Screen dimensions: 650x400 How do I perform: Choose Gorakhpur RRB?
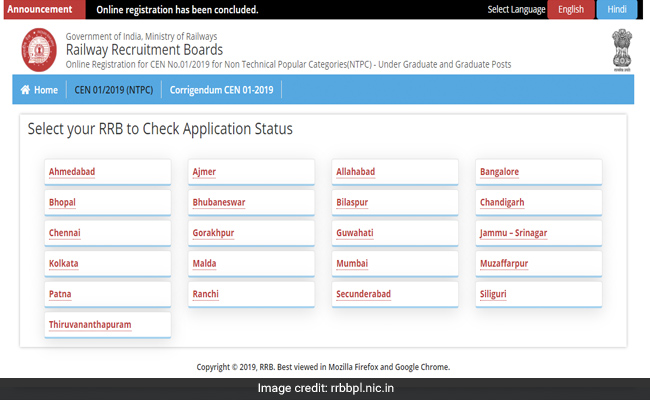click(212, 233)
